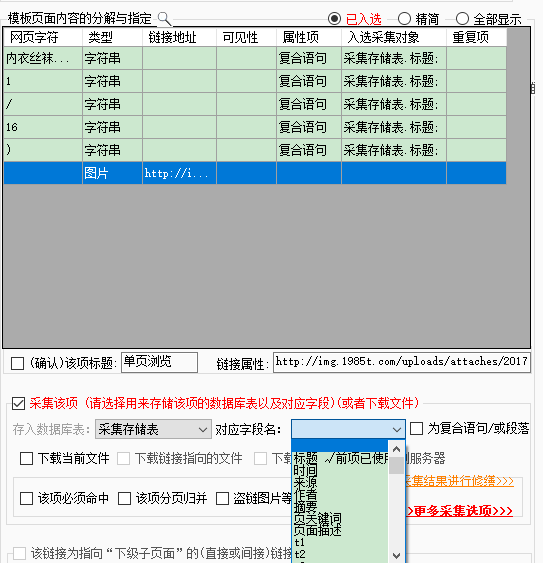Click the magnifier search icon

click(x=164, y=19)
